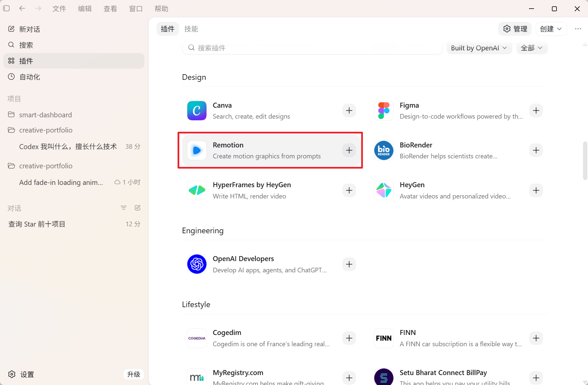Add the BioRender plugin
Screen dimensions: 588x385
(x=536, y=150)
